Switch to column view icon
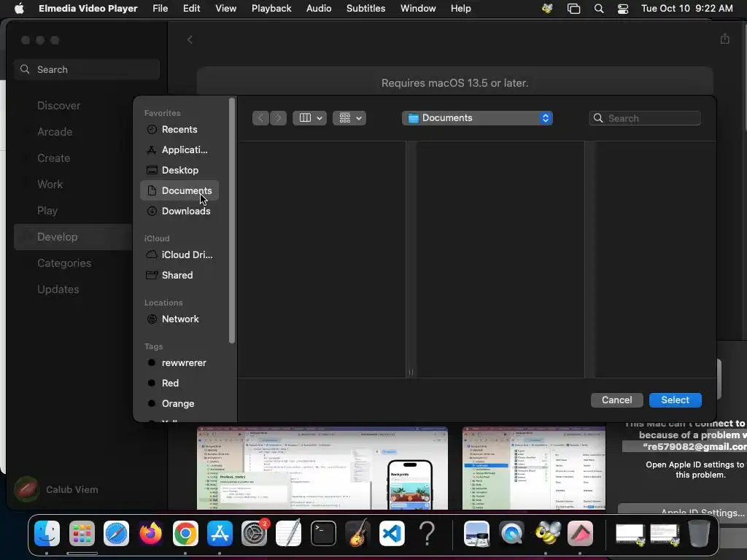This screenshot has height=560, width=747. click(305, 118)
